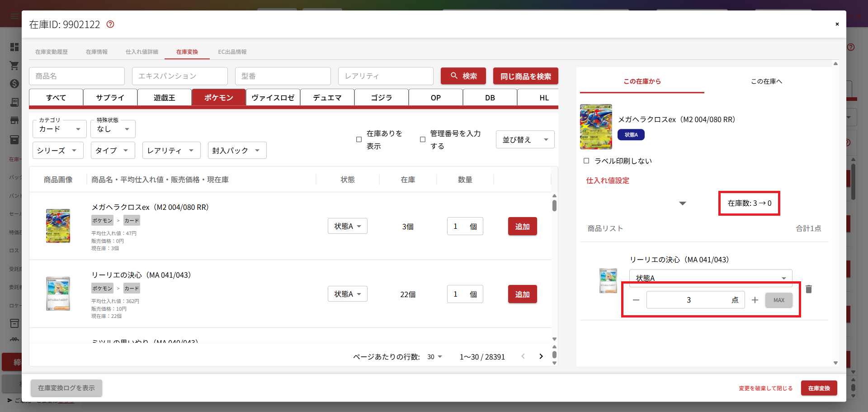Open the dashboard icon in sidebar

pos(14,47)
